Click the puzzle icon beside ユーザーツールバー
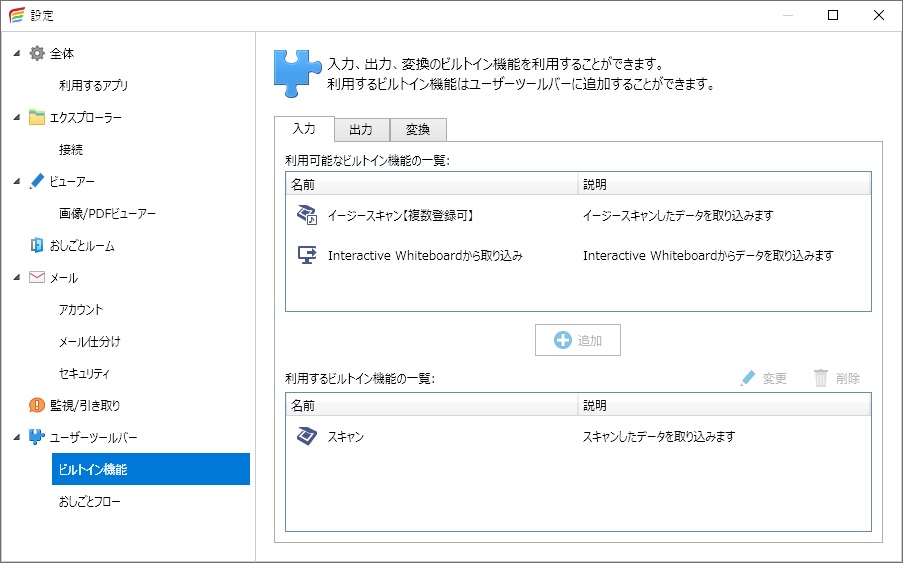The width and height of the screenshot is (903, 563). pyautogui.click(x=37, y=437)
